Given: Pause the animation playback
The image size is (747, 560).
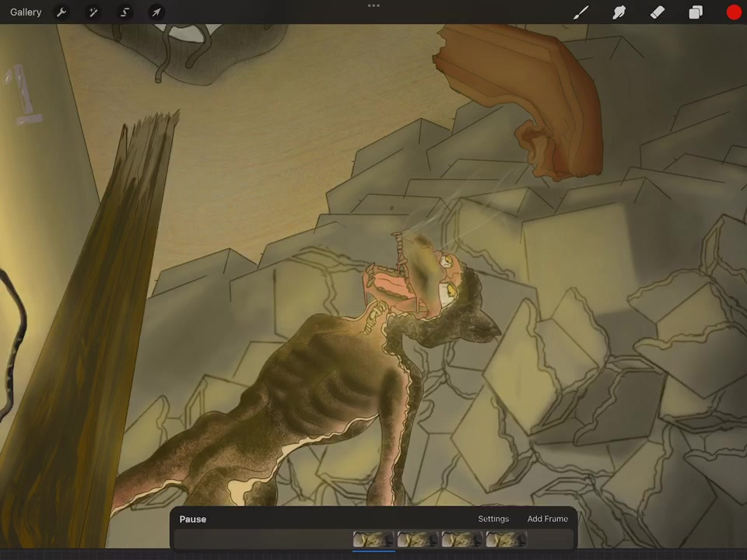Looking at the screenshot, I should click(x=192, y=519).
